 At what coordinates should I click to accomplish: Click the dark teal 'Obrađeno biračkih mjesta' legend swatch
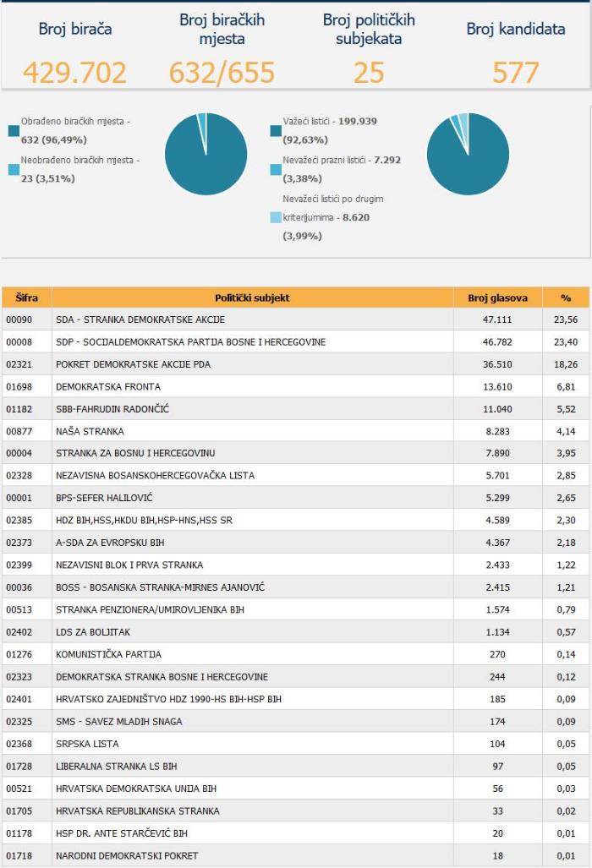point(14,131)
